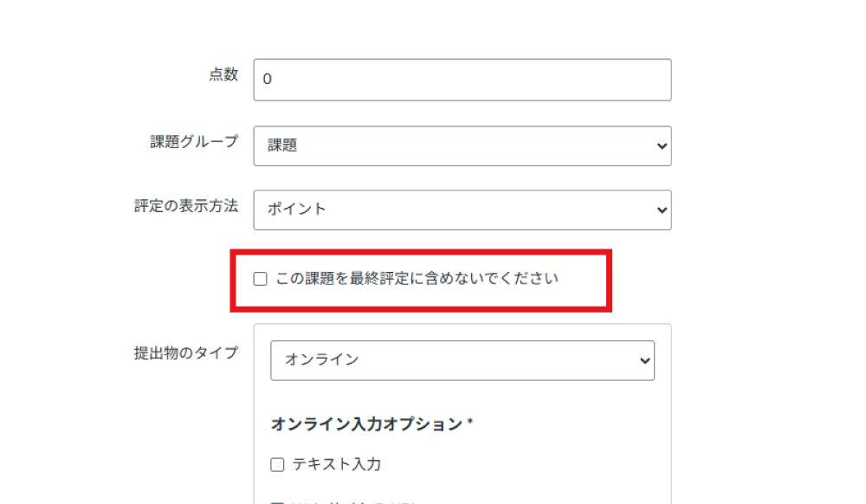Click the chevron arrow beside オンライン
Viewport: 866px width, 504px height.
(644, 360)
